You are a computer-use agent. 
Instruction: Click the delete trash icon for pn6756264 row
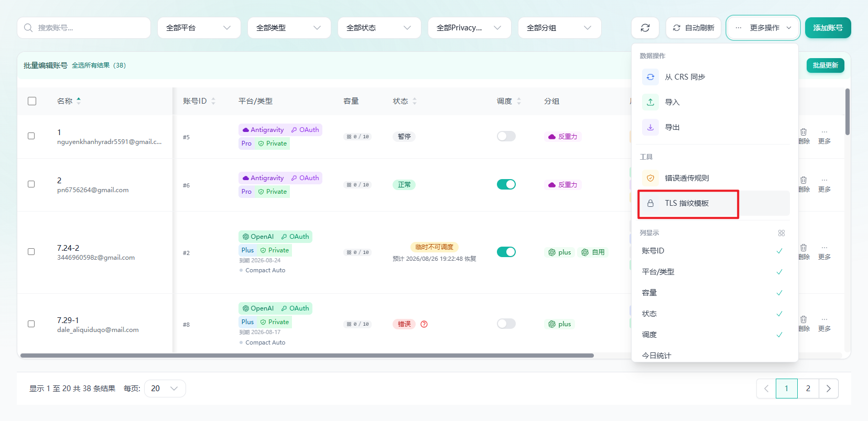(x=804, y=180)
